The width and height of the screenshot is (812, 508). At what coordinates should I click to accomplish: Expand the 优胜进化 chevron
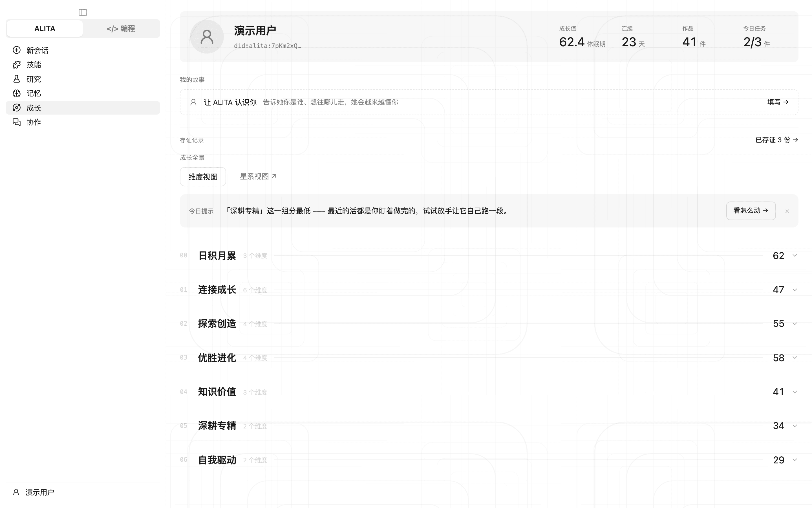(795, 358)
